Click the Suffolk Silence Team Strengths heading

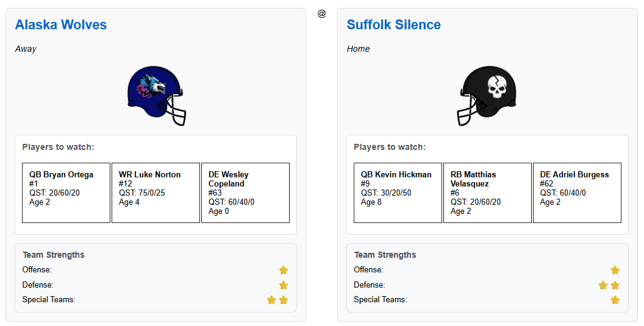[385, 255]
